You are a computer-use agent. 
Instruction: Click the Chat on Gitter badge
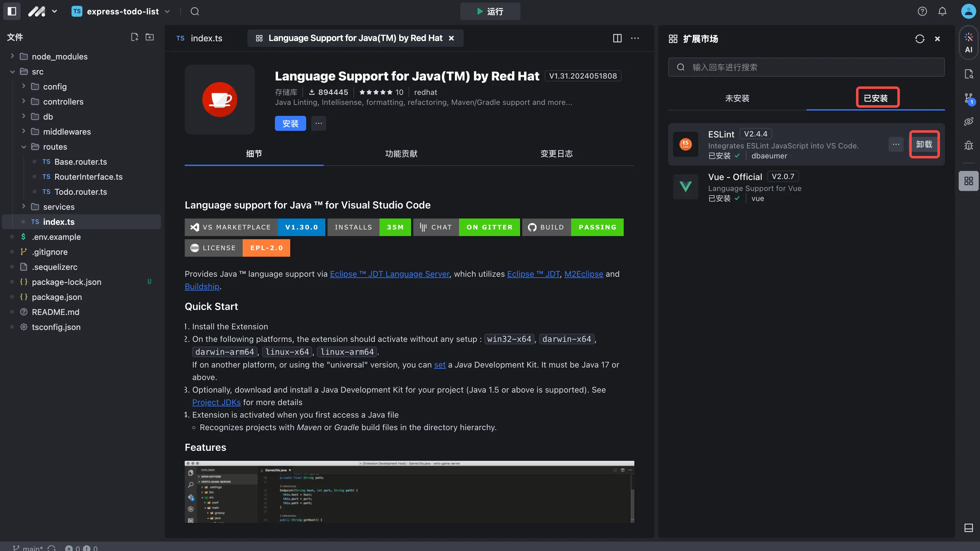(x=467, y=227)
